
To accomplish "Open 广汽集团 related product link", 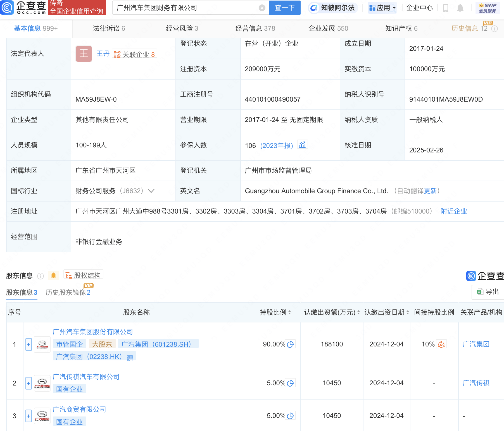I will point(476,344).
